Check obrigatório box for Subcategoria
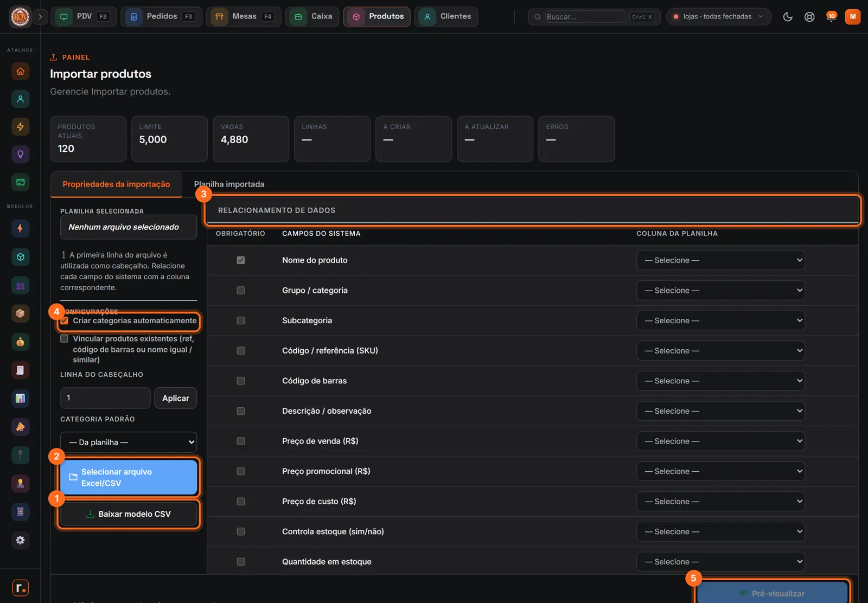This screenshot has width=868, height=603. pyautogui.click(x=241, y=320)
